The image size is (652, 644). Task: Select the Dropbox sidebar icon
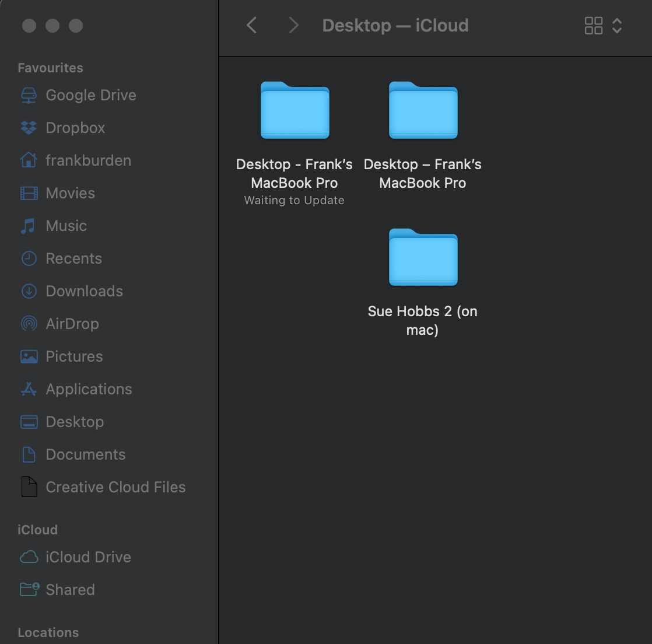29,128
